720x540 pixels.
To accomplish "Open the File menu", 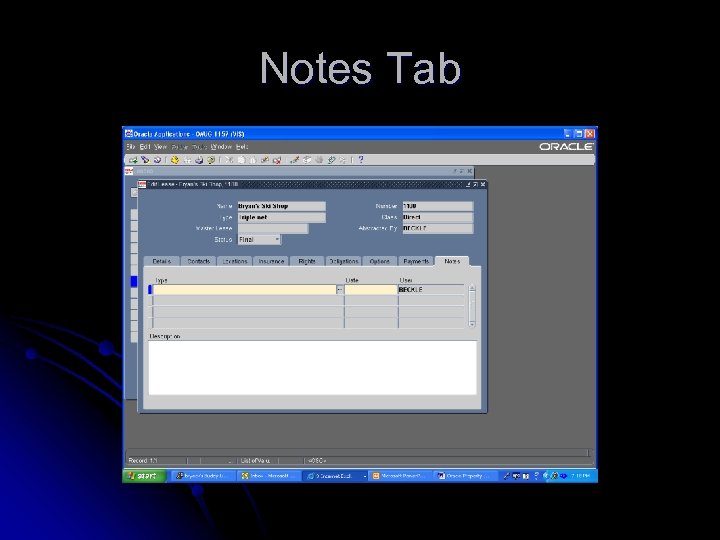I will pos(130,147).
